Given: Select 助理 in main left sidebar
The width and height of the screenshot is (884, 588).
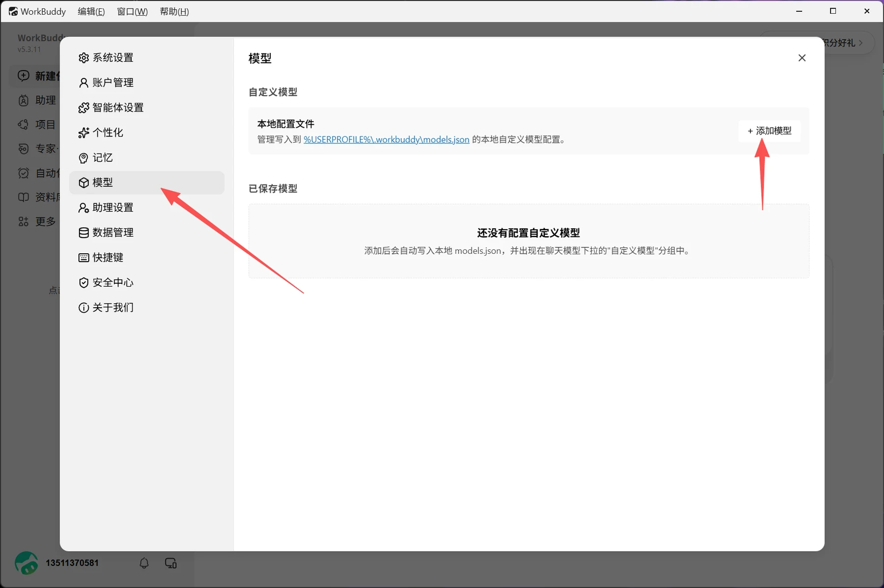Looking at the screenshot, I should coord(38,100).
